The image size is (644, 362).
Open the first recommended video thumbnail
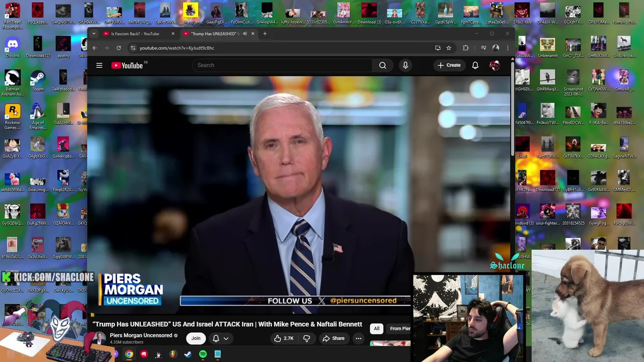click(390, 344)
